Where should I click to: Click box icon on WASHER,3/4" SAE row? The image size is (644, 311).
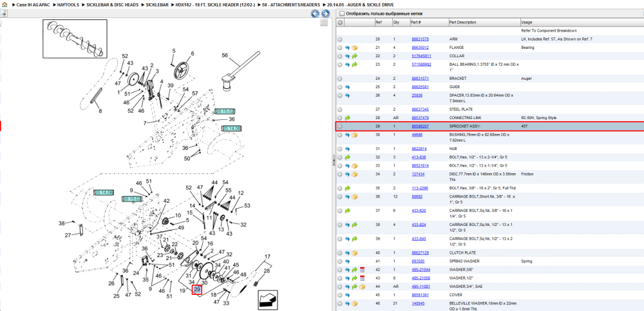(362, 287)
